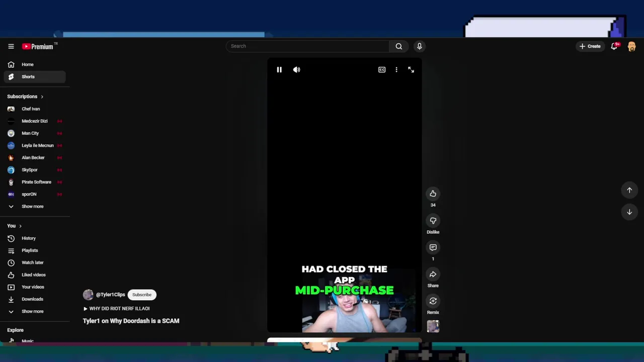Show more under You section
Image resolution: width=644 pixels, height=362 pixels.
[35, 311]
